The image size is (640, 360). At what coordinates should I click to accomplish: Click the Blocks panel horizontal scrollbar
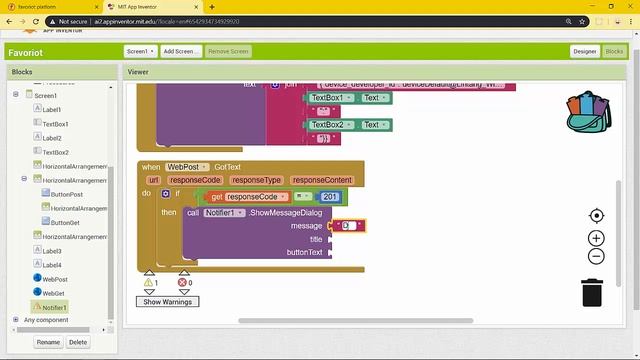pyautogui.click(x=53, y=329)
